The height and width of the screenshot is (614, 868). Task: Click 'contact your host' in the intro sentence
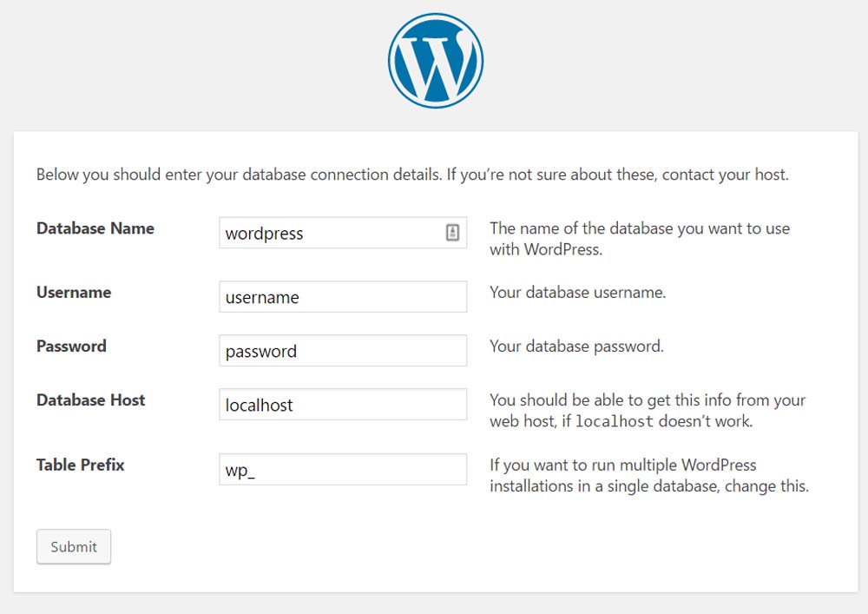pyautogui.click(x=725, y=175)
